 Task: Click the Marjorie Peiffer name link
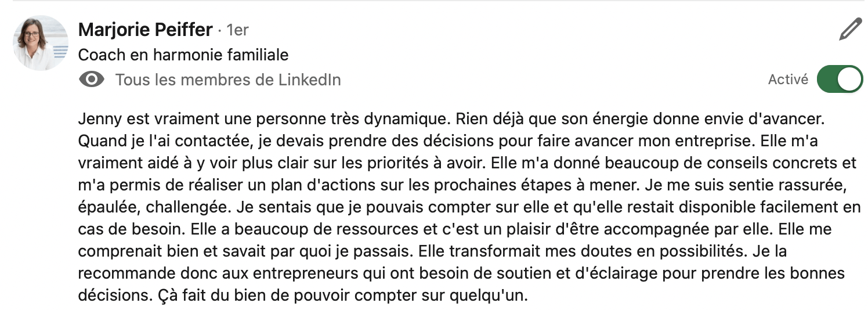click(x=145, y=30)
